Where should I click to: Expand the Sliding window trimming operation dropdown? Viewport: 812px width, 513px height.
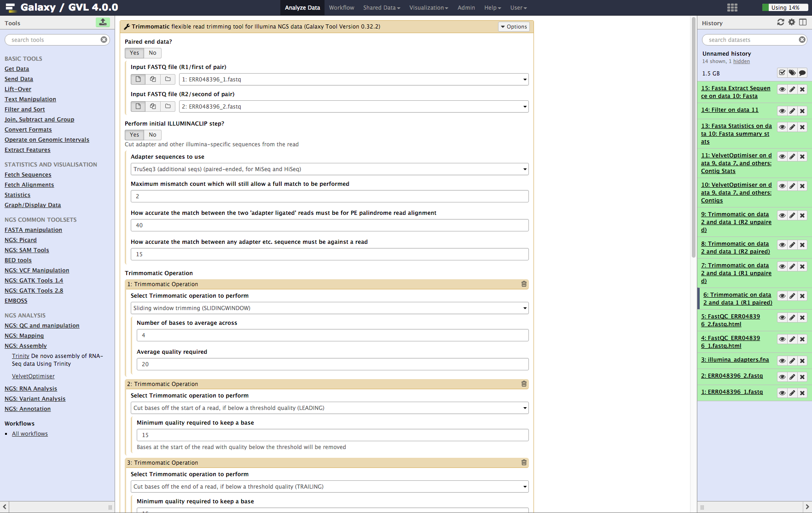coord(329,308)
